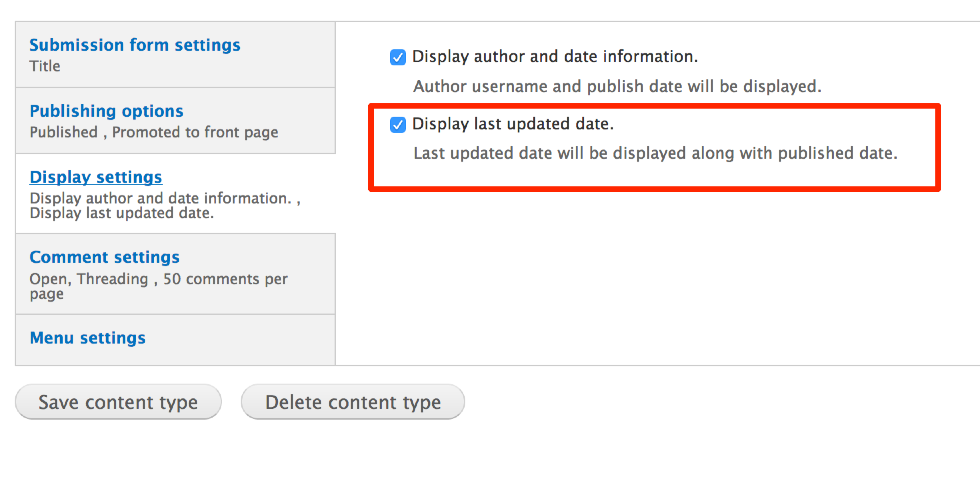This screenshot has width=980, height=495.
Task: Click 'Display author and date information.' label
Action: [x=555, y=56]
